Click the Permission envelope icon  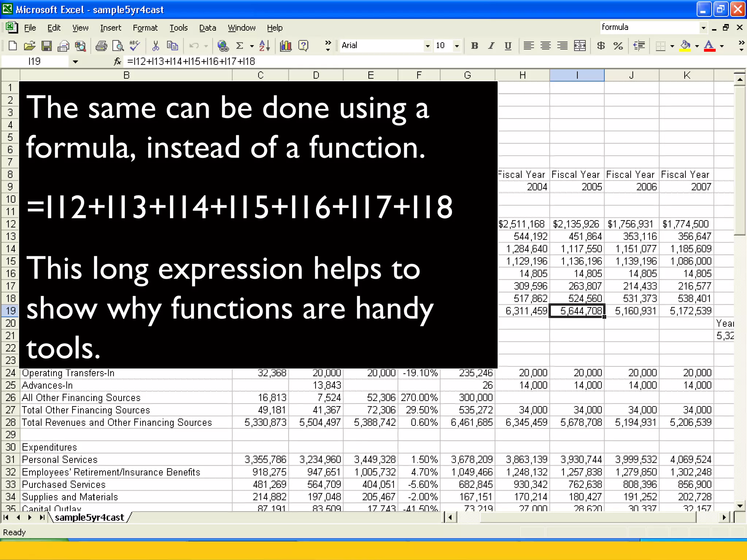point(63,46)
